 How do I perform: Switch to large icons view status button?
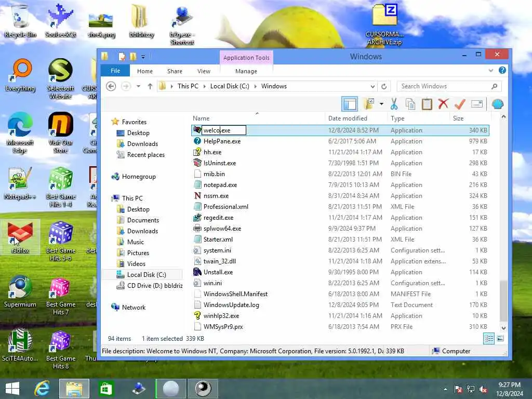(x=500, y=338)
